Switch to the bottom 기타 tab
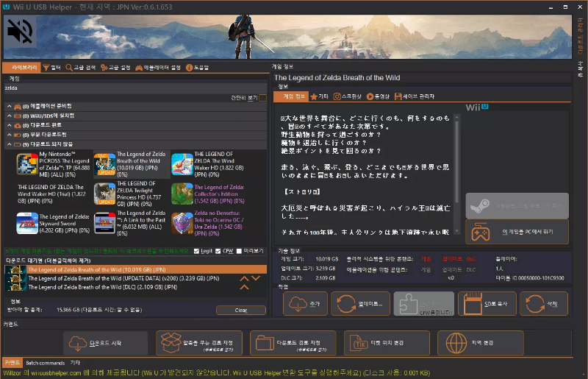The width and height of the screenshot is (588, 379). pos(75,364)
